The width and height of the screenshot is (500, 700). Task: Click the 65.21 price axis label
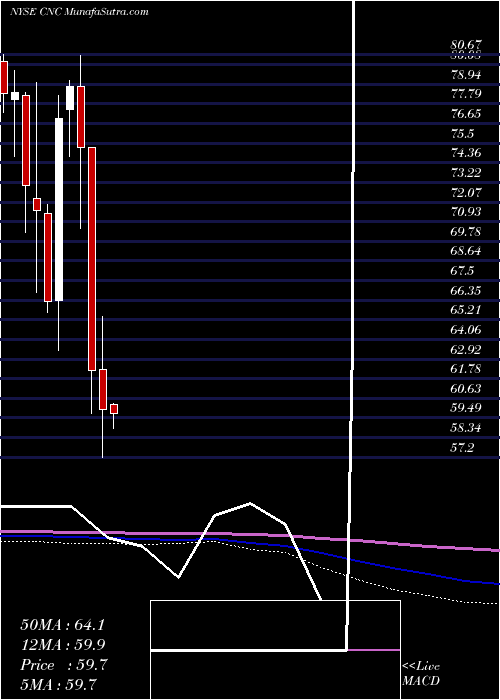pos(466,310)
